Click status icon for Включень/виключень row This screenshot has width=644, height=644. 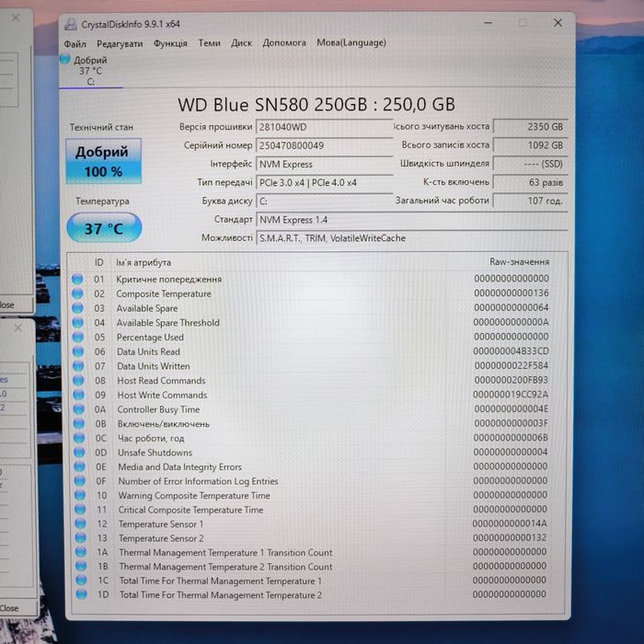point(79,423)
